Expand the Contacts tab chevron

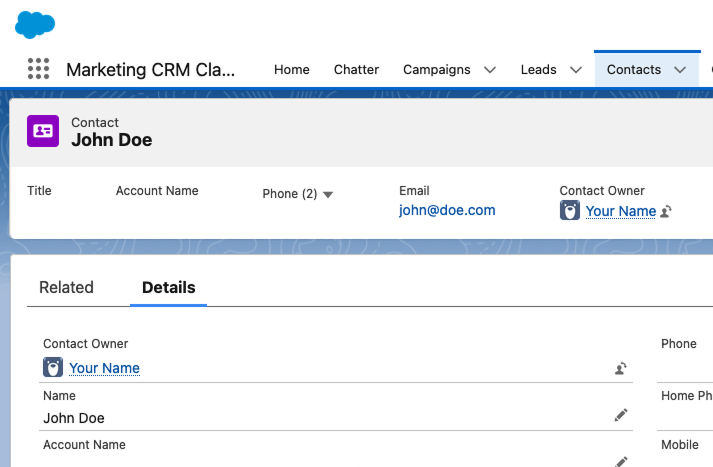tap(680, 70)
